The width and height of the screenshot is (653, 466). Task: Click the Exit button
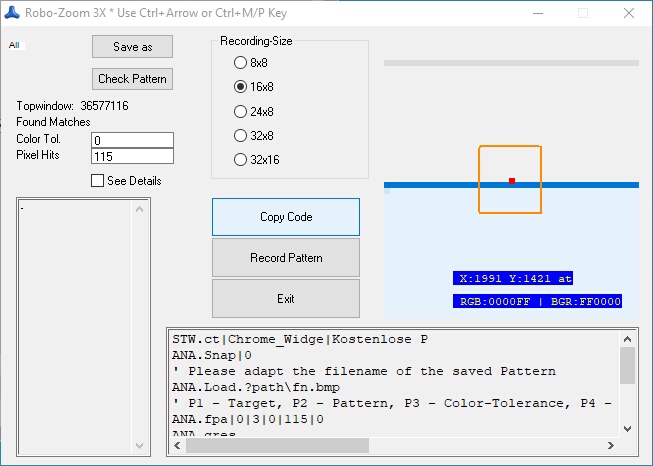(286, 299)
